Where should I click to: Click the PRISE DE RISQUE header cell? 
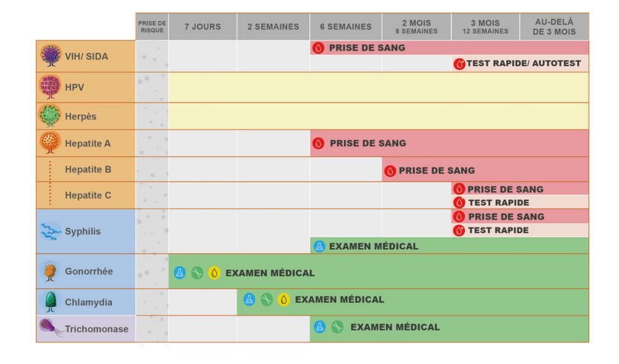click(x=152, y=27)
